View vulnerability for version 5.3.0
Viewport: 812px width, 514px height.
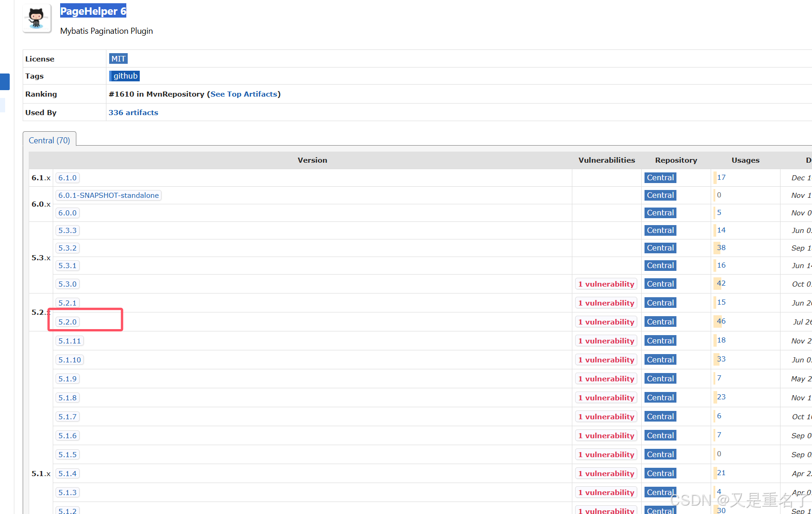coord(606,284)
